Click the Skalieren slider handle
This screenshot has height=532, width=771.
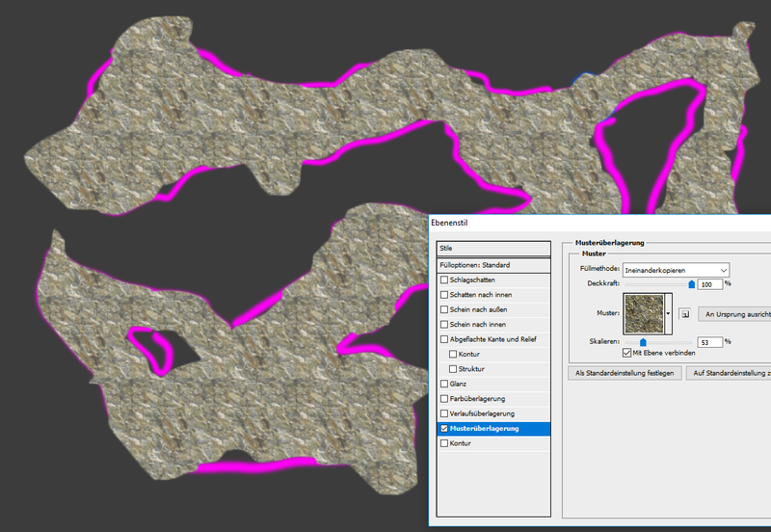(x=643, y=341)
